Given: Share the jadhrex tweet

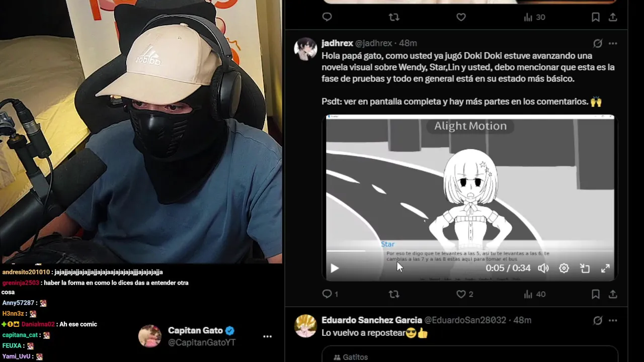Looking at the screenshot, I should click(x=613, y=294).
